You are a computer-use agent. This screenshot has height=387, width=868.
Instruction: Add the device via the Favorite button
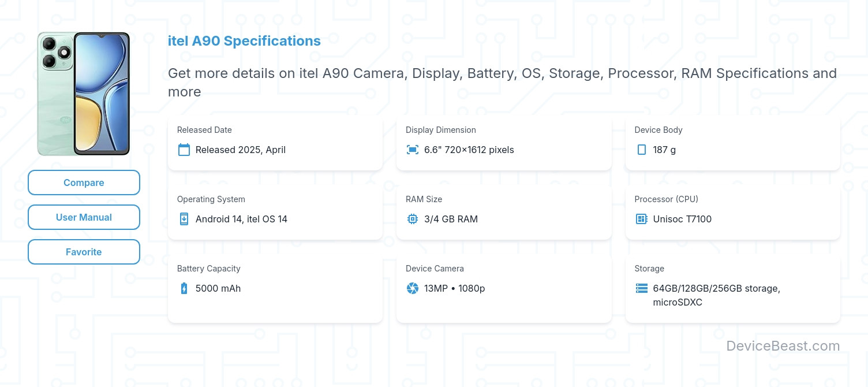click(x=84, y=252)
